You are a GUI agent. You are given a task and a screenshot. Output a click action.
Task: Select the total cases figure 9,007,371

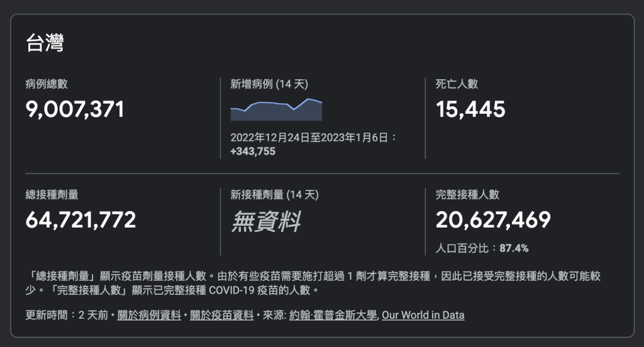point(75,109)
